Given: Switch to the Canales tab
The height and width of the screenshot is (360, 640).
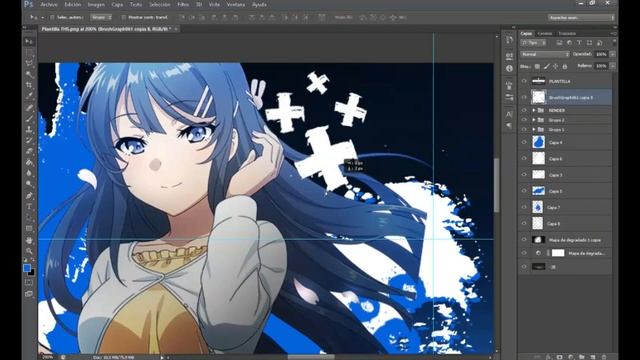Looking at the screenshot, I should [545, 33].
